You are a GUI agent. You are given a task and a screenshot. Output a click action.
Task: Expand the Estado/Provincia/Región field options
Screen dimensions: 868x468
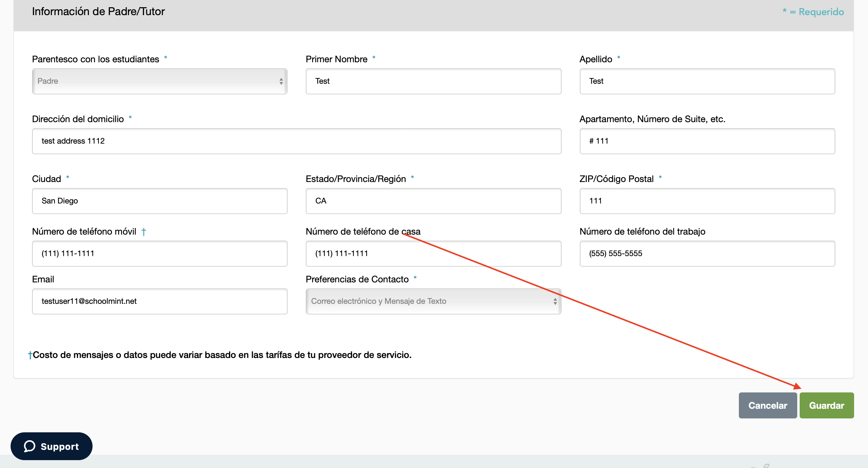coord(433,200)
